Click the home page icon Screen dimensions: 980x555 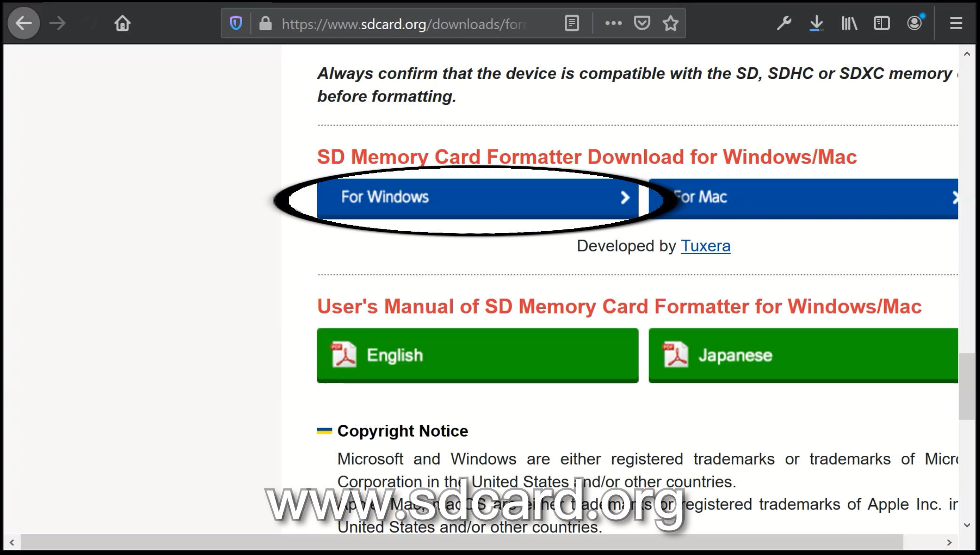[122, 23]
